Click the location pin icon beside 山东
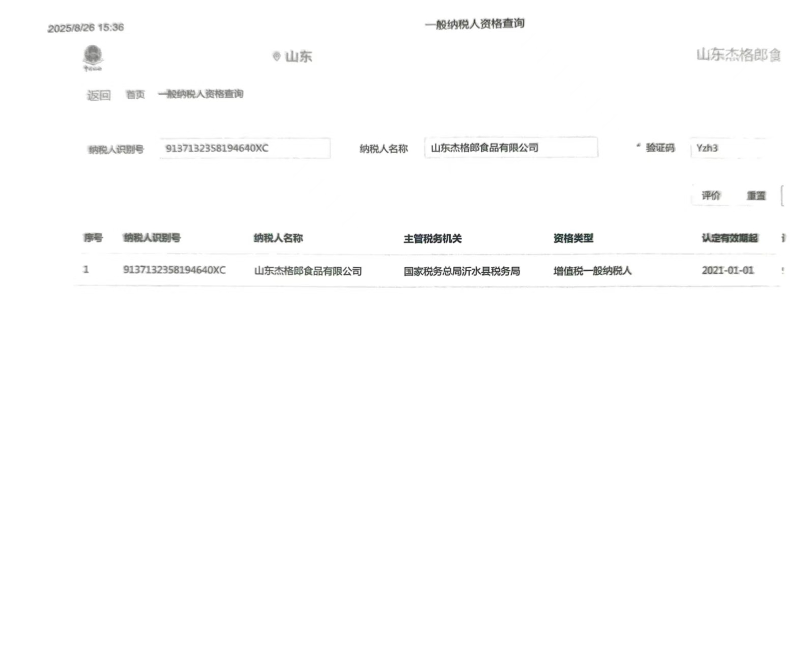The height and width of the screenshot is (651, 812). [276, 56]
